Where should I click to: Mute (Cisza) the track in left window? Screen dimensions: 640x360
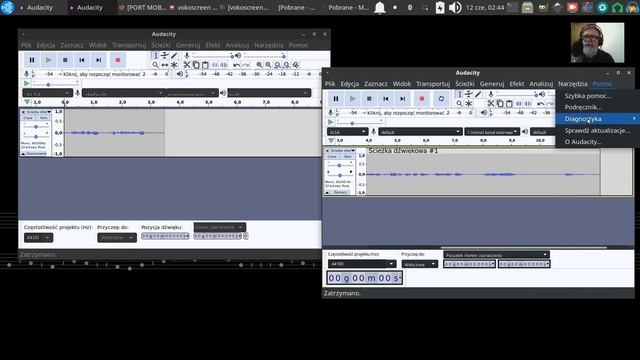(28, 118)
